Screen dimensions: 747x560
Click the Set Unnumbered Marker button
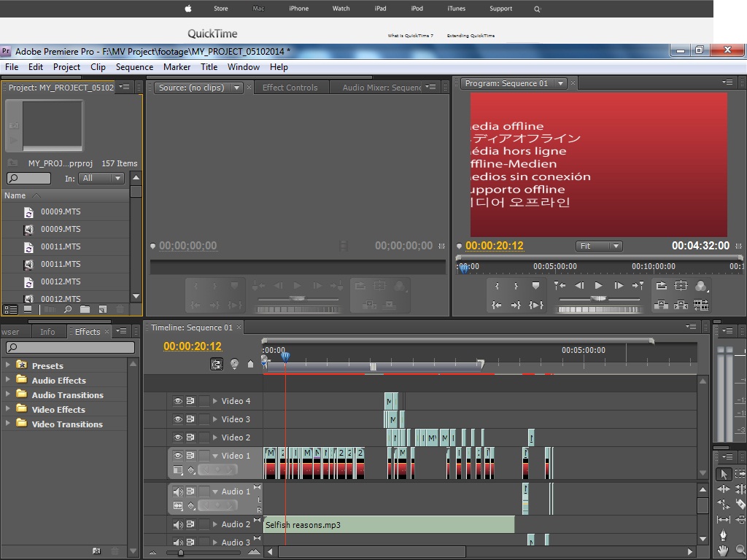(535, 286)
